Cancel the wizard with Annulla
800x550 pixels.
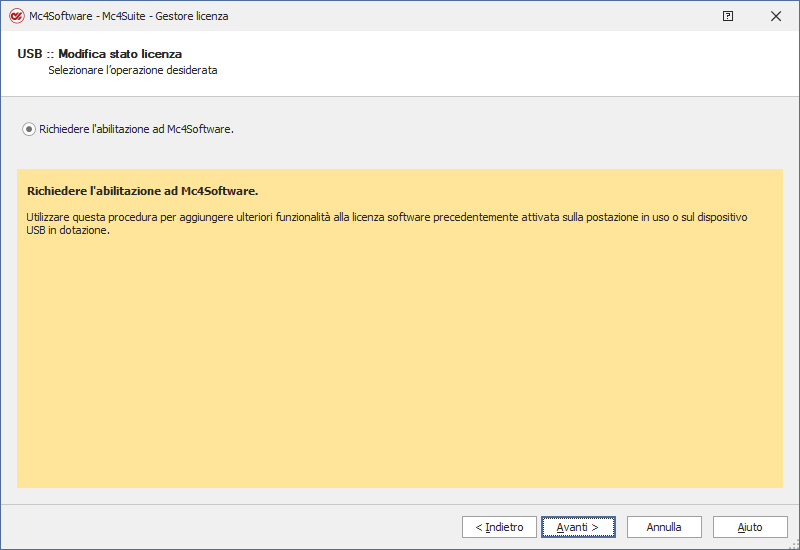tap(664, 527)
